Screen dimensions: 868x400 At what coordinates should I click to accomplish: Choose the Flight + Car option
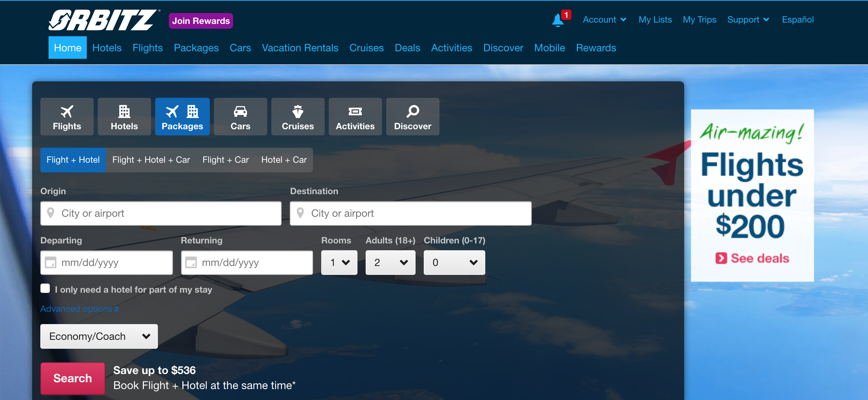pyautogui.click(x=226, y=160)
